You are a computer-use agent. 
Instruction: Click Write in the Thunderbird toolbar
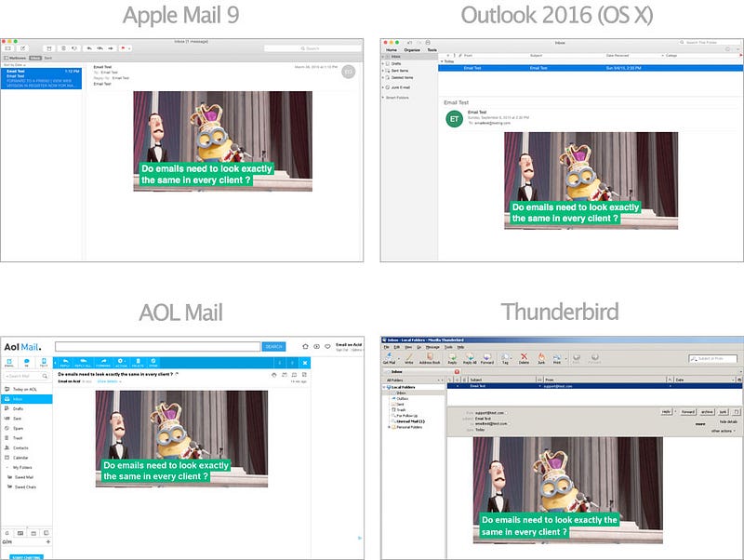pos(408,358)
